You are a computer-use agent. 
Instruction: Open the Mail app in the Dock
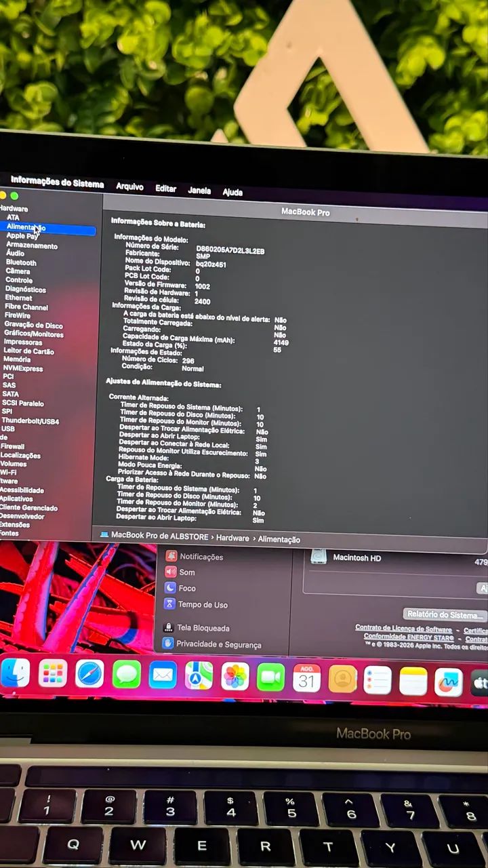pos(163,675)
